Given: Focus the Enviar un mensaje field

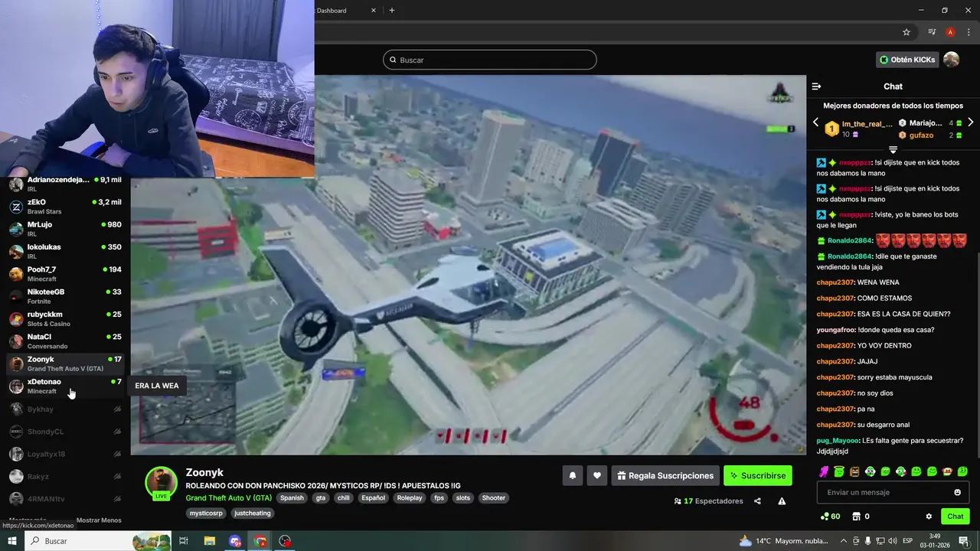Looking at the screenshot, I should pos(893,492).
